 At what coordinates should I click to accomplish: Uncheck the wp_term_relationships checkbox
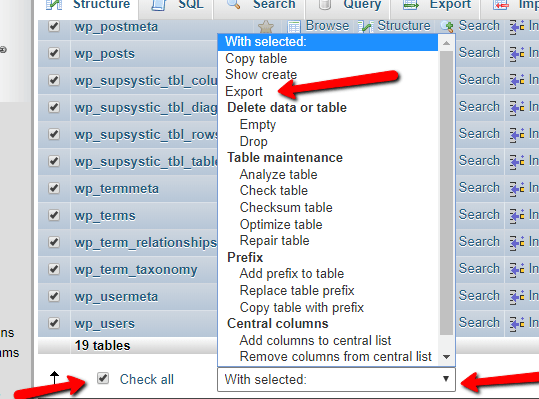(54, 242)
